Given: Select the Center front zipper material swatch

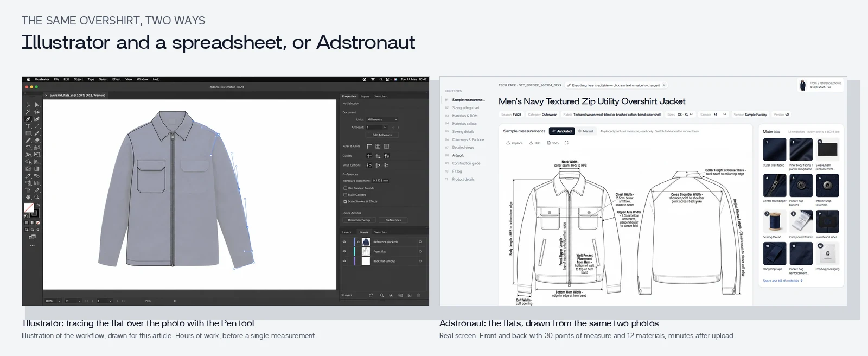Looking at the screenshot, I should pyautogui.click(x=774, y=186).
